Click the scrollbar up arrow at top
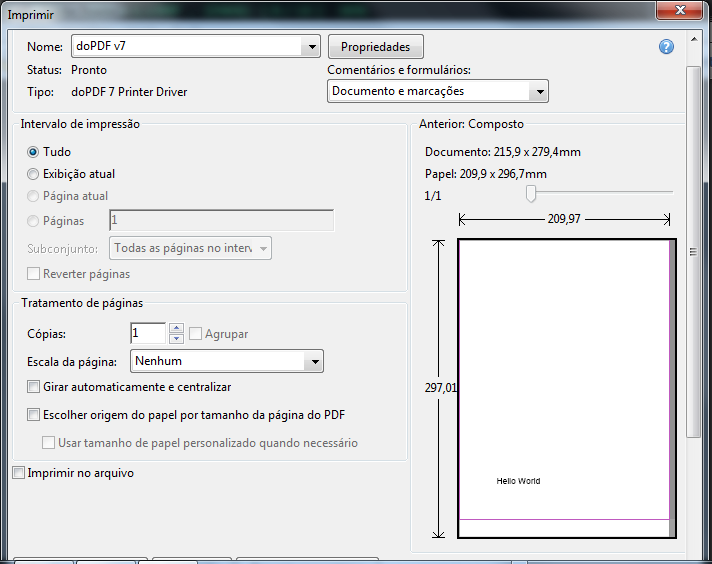The image size is (712, 564). (x=694, y=40)
